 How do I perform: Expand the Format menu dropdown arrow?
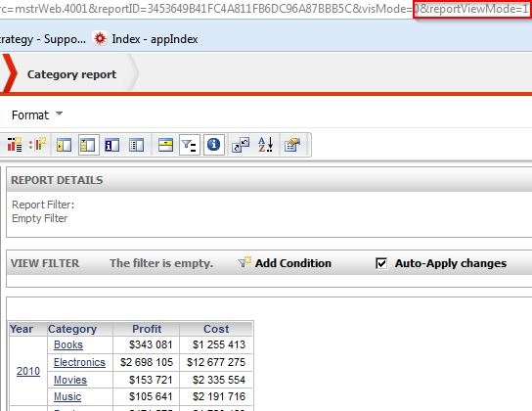[59, 114]
